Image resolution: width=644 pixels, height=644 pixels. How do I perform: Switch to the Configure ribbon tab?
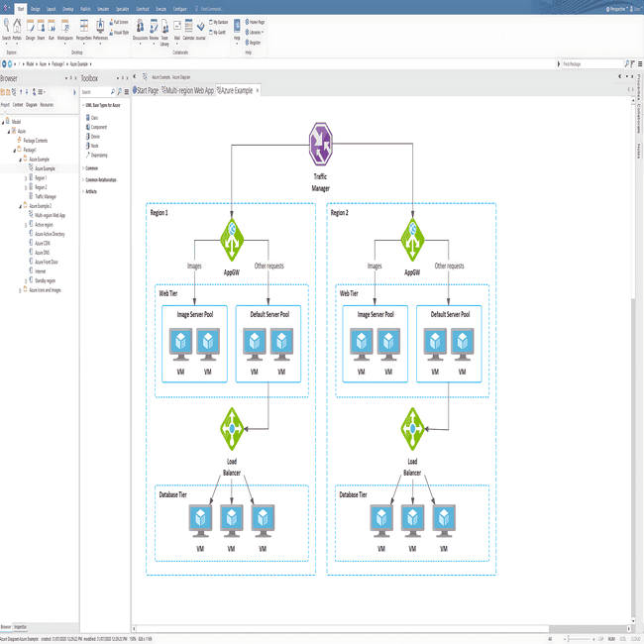(x=180, y=9)
